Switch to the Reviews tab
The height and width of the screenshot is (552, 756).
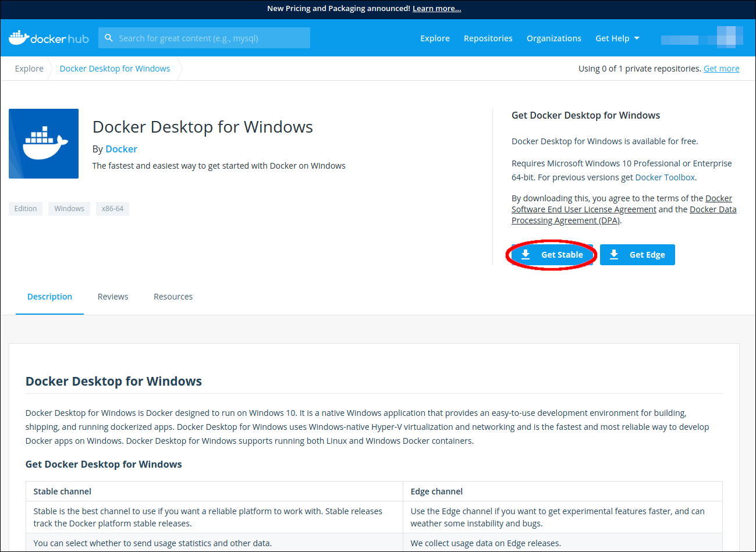(113, 297)
